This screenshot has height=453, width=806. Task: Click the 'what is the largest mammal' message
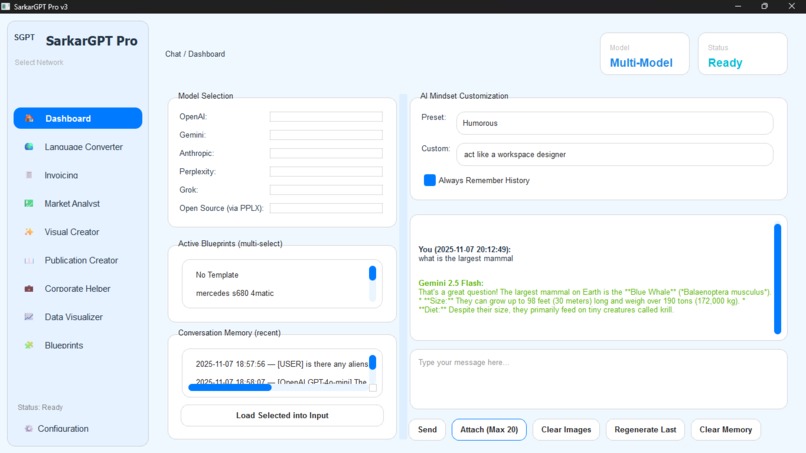[x=466, y=258]
